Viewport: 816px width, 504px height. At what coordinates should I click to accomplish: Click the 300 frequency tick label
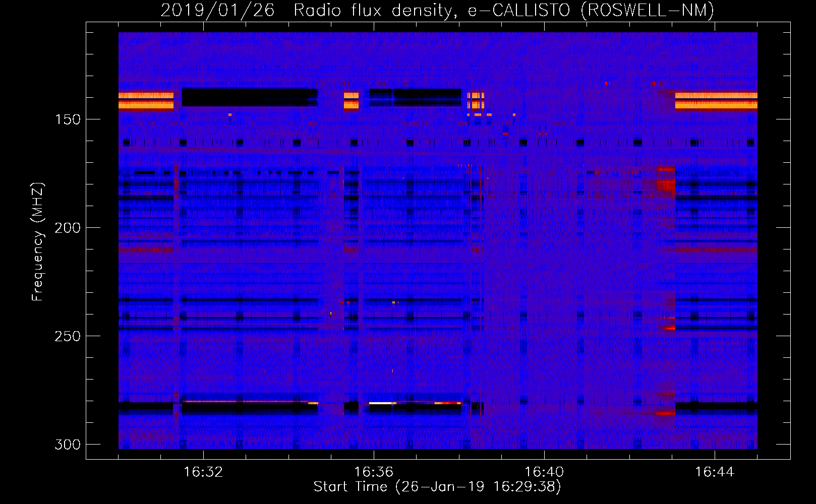tap(68, 445)
